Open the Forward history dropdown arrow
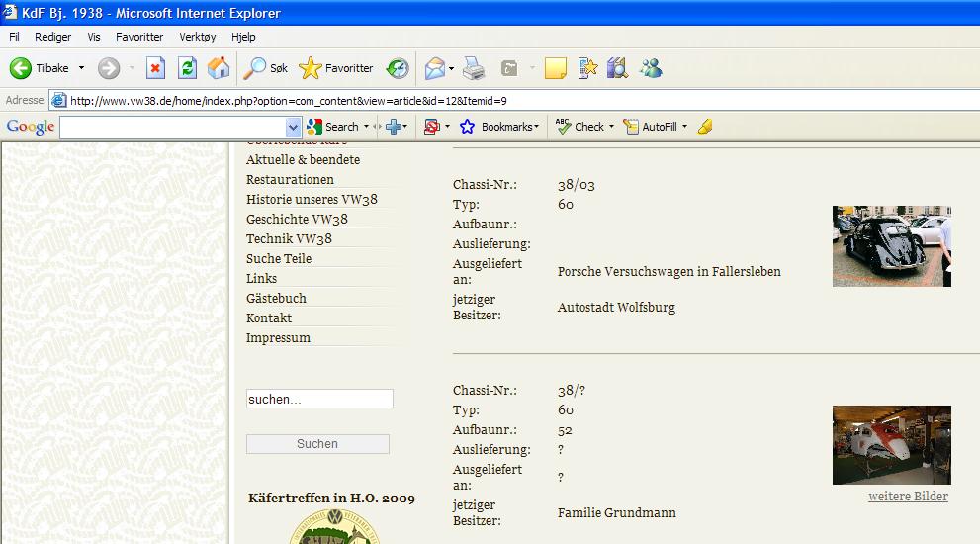The width and height of the screenshot is (980, 544). point(132,68)
